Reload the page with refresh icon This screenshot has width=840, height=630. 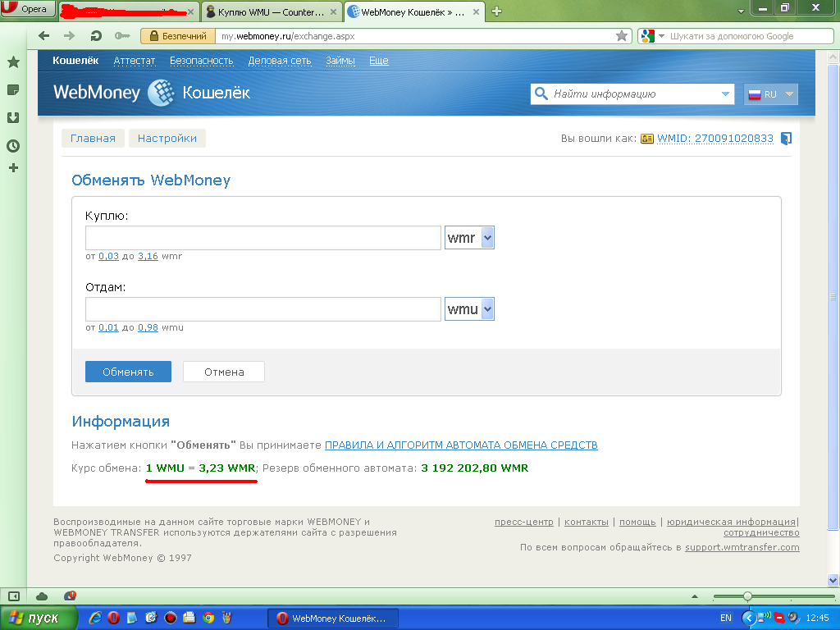(96, 36)
